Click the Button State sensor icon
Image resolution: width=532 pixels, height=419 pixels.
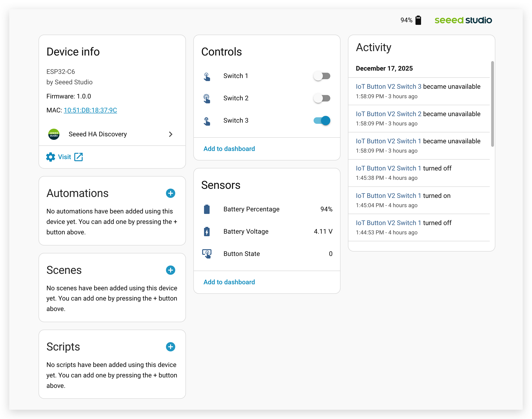point(207,254)
